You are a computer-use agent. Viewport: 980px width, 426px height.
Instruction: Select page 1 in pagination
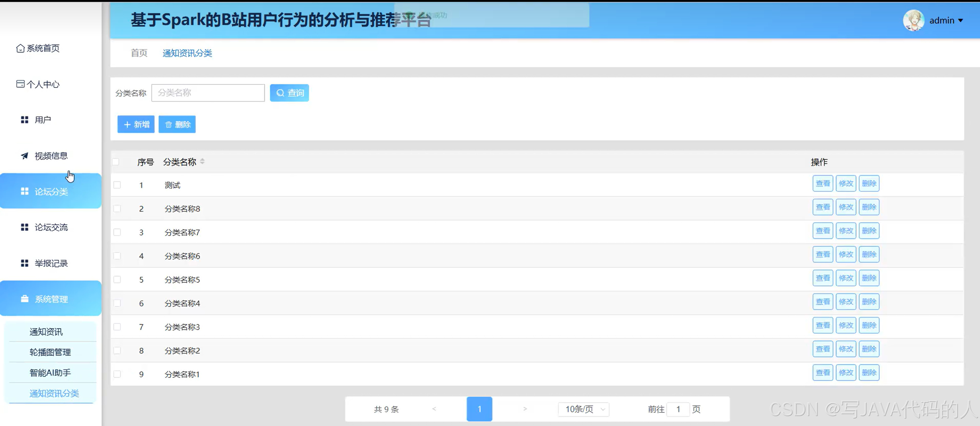479,409
